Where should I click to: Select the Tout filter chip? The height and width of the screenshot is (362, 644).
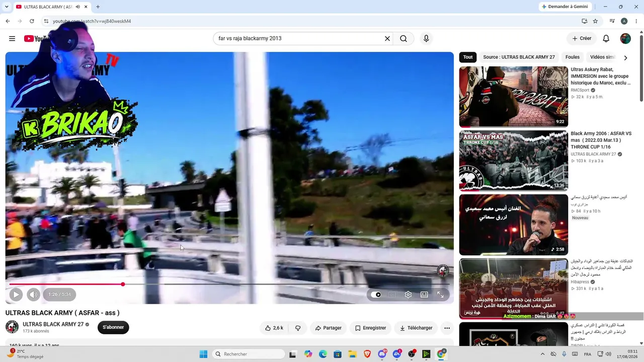(468, 57)
